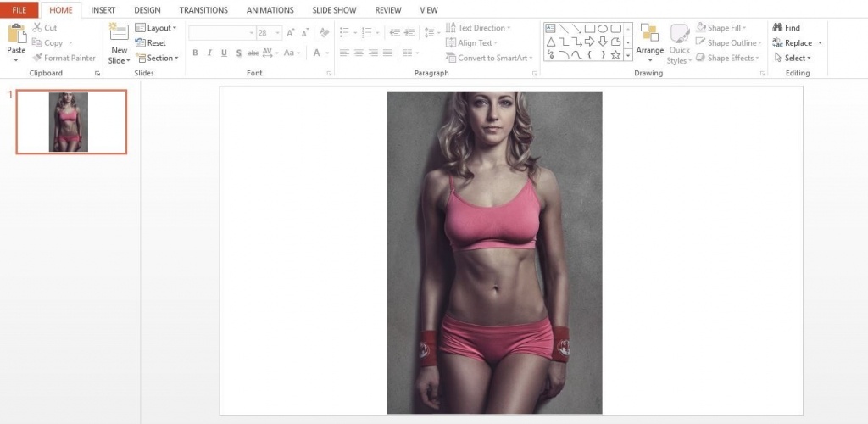
Task: Switch to the SLIDE SHOW tab
Action: point(334,10)
